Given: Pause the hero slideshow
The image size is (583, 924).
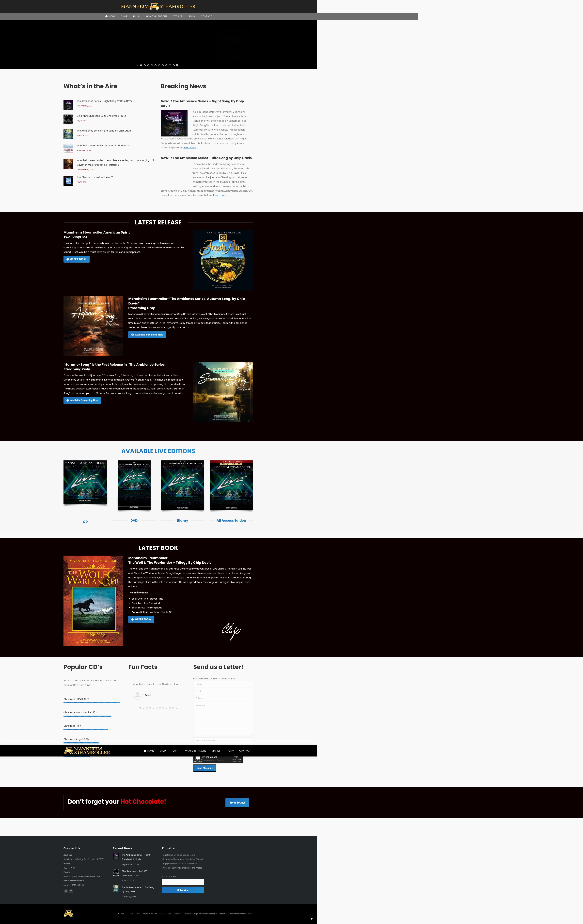Looking at the screenshot, I should [177, 65].
